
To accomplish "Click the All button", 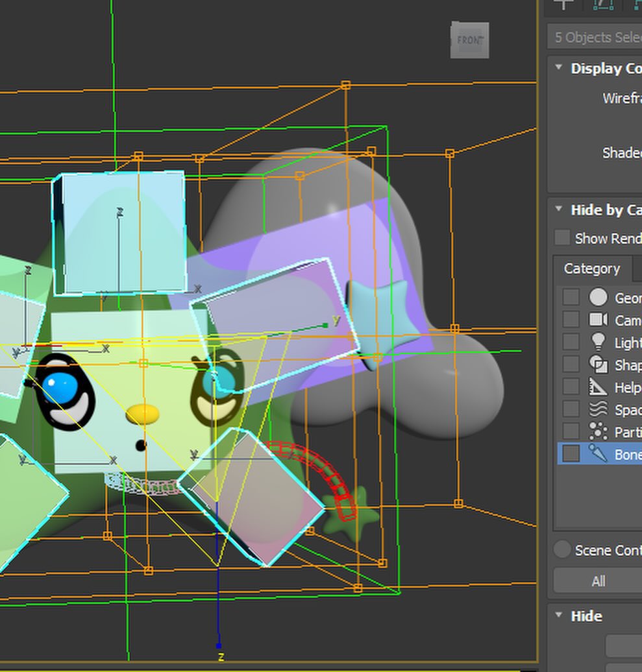I will 598,581.
